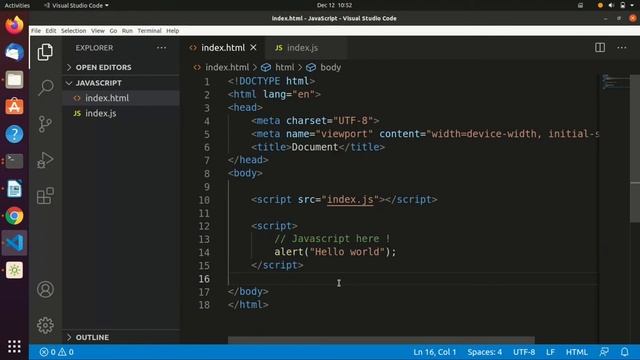Open LibreOffice Writer from the dock

tap(14, 189)
